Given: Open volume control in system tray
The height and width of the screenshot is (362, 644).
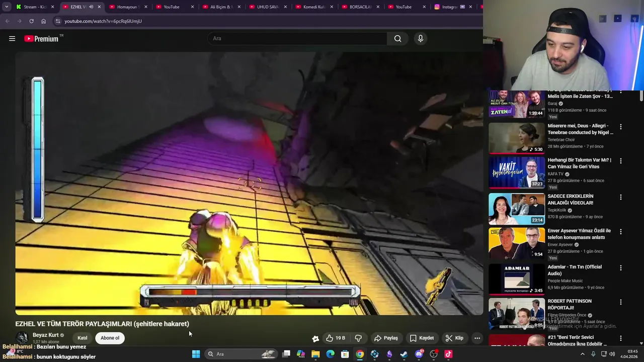Looking at the screenshot, I should 612,354.
